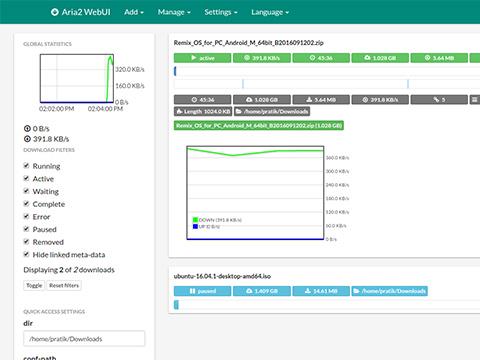This screenshot has width=480, height=360.
Task: Click blue /home/pratik/Downloads folder badge
Action: coord(389,291)
